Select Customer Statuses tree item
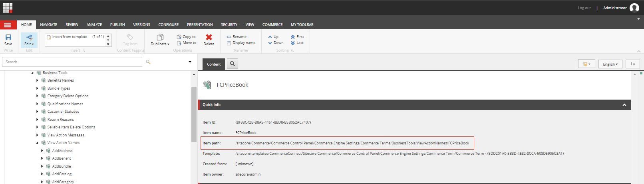 [x=63, y=112]
